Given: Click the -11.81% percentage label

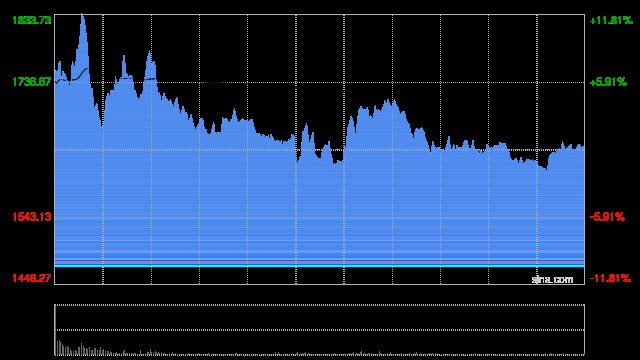Looking at the screenshot, I should click(x=610, y=278).
